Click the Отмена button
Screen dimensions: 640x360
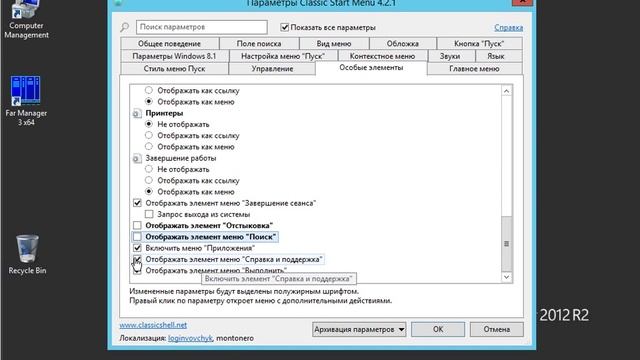(x=497, y=329)
